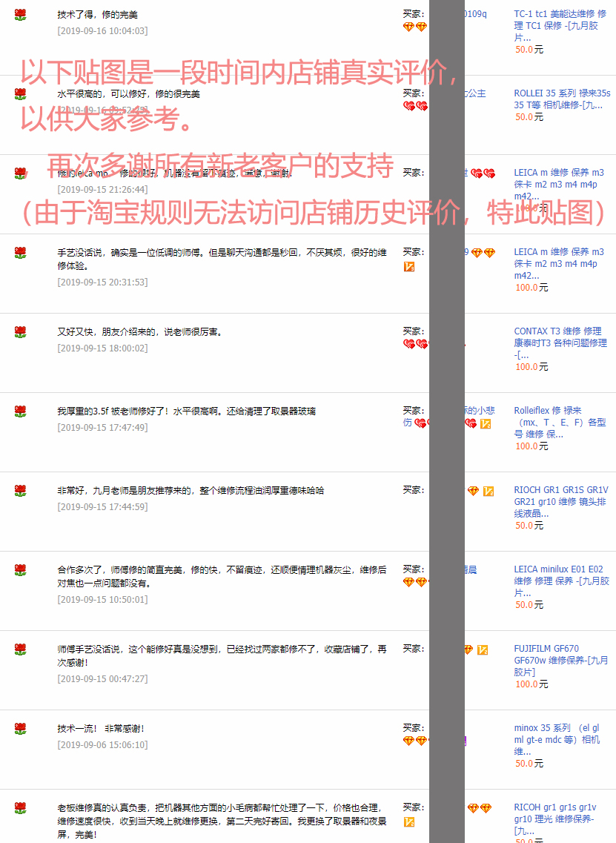
Task: Click the red heart rating icons in the ROLLEI 35 row
Action: pos(415,106)
